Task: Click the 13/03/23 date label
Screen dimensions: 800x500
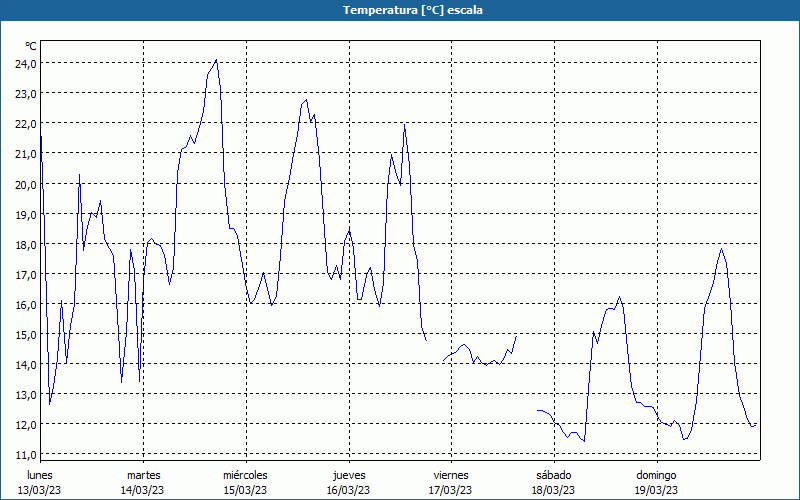Action: (x=40, y=491)
